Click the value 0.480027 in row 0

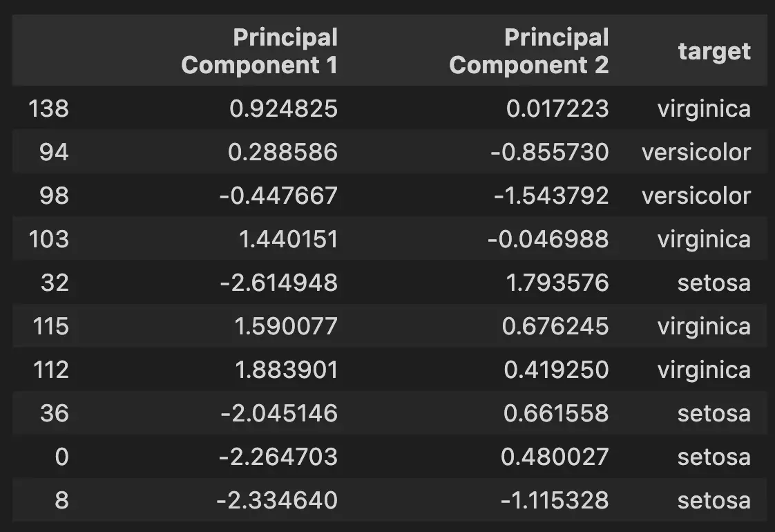tap(555, 457)
